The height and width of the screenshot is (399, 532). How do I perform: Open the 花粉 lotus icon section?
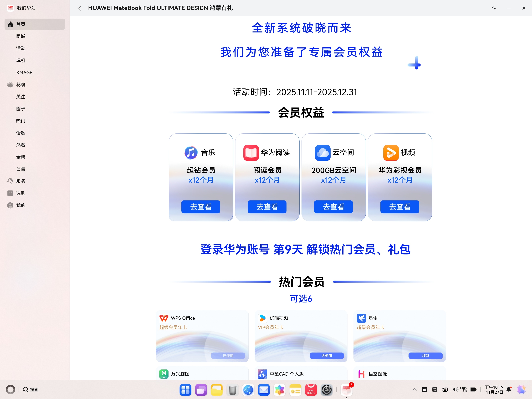pyautogui.click(x=10, y=85)
